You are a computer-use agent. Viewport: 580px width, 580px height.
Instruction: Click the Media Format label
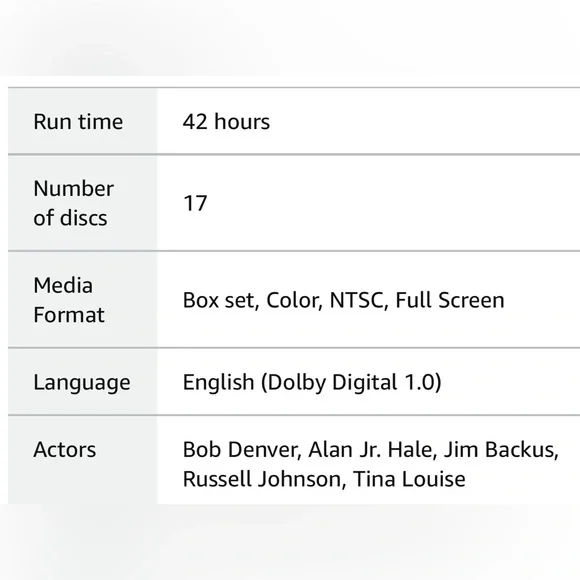click(x=69, y=300)
